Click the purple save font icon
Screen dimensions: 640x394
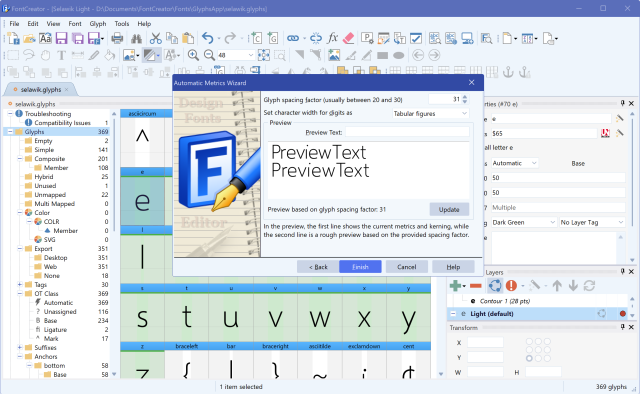click(61, 39)
